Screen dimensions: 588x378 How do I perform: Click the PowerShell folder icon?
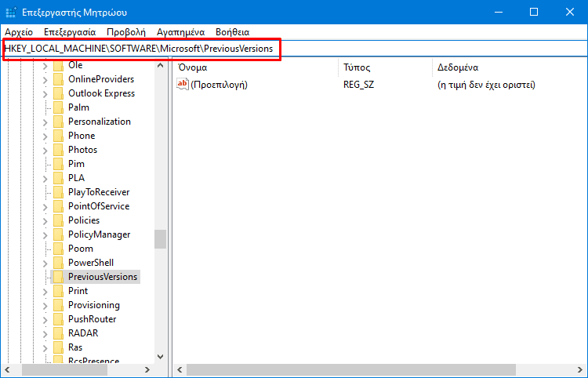[x=58, y=263]
